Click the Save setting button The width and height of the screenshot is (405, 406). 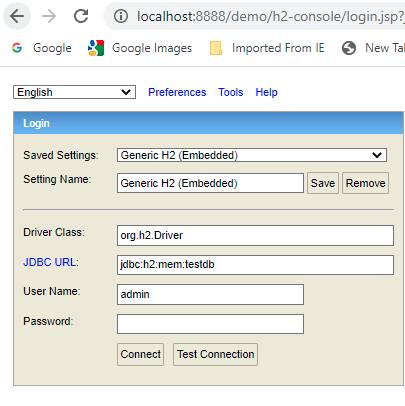[323, 183]
